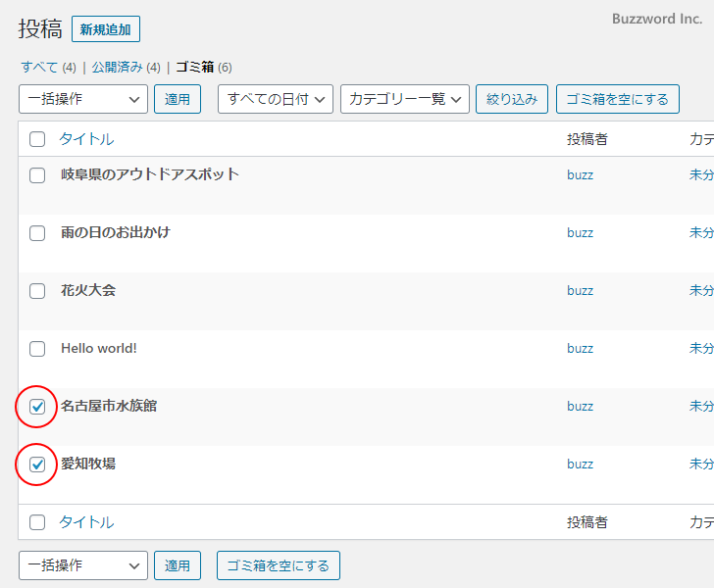
Task: Check the 雨の日のお出かけ checkbox
Action: tap(37, 233)
